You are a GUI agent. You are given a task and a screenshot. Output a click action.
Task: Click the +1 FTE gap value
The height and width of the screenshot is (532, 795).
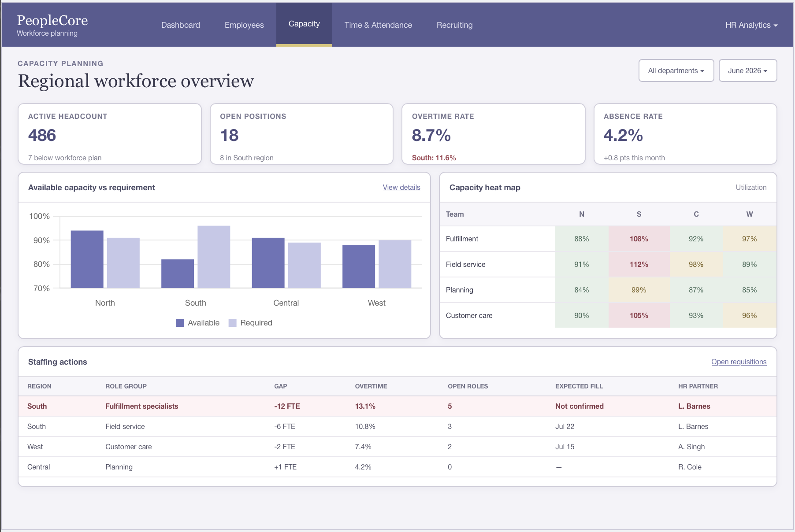(x=285, y=467)
